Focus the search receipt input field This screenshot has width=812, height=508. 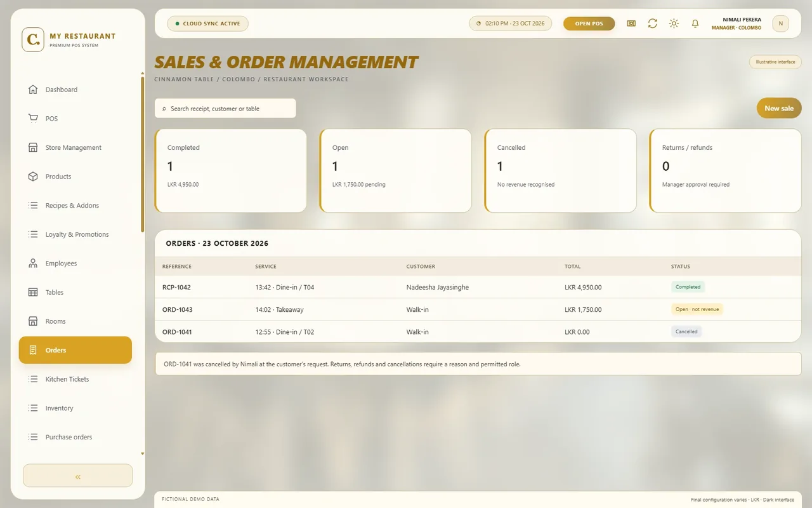(225, 108)
